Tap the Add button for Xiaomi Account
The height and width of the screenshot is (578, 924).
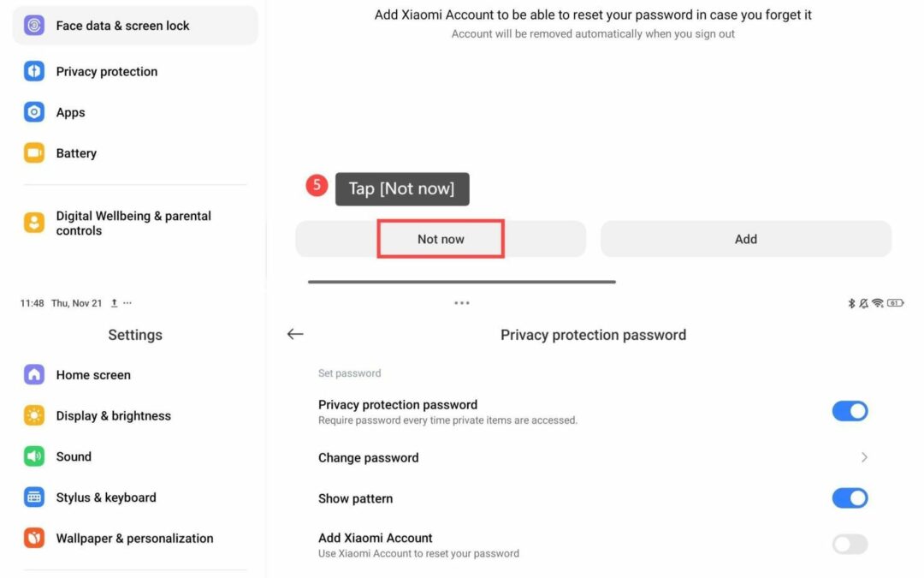click(744, 239)
